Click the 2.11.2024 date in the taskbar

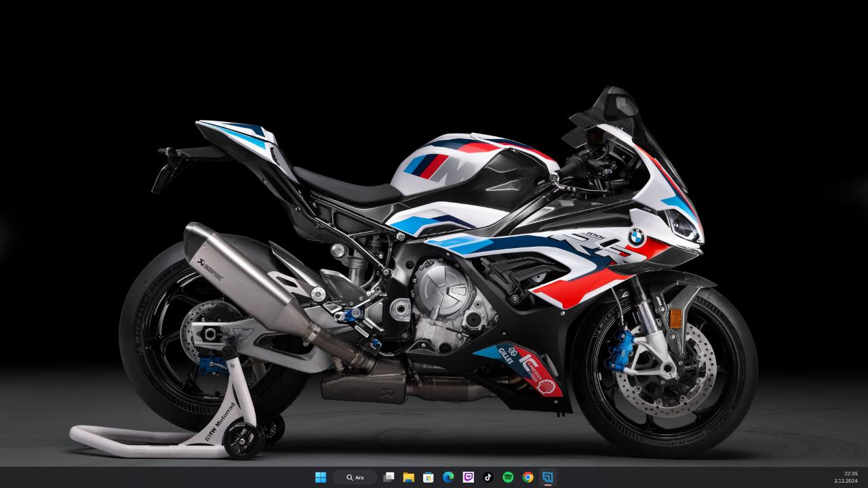[x=846, y=481]
